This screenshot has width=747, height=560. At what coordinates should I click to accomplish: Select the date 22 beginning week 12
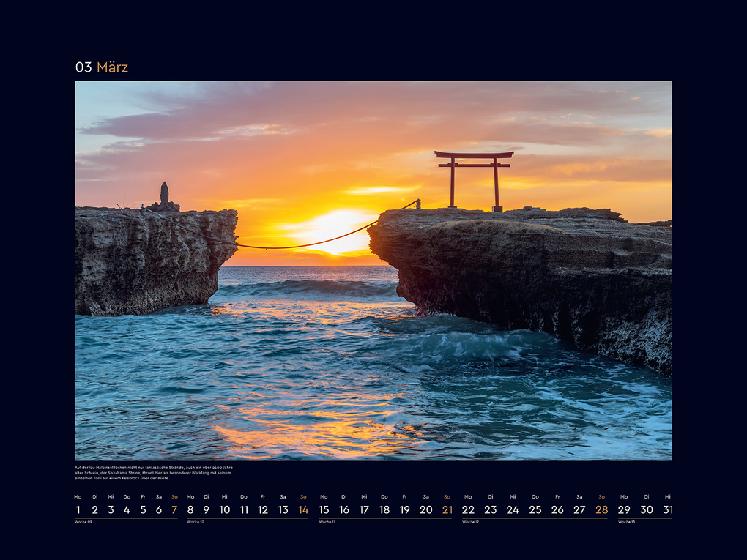(467, 508)
